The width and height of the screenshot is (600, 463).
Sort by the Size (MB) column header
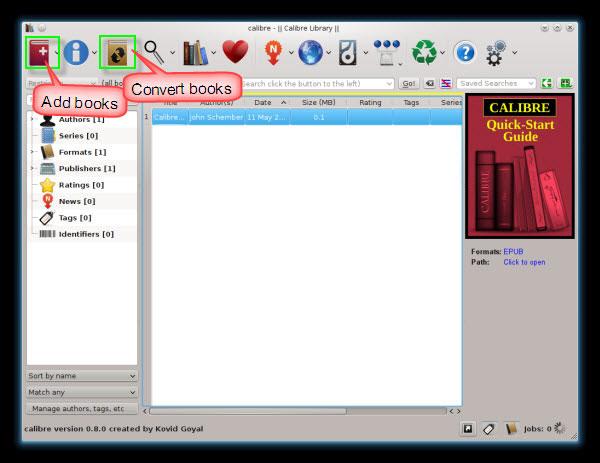tap(318, 103)
